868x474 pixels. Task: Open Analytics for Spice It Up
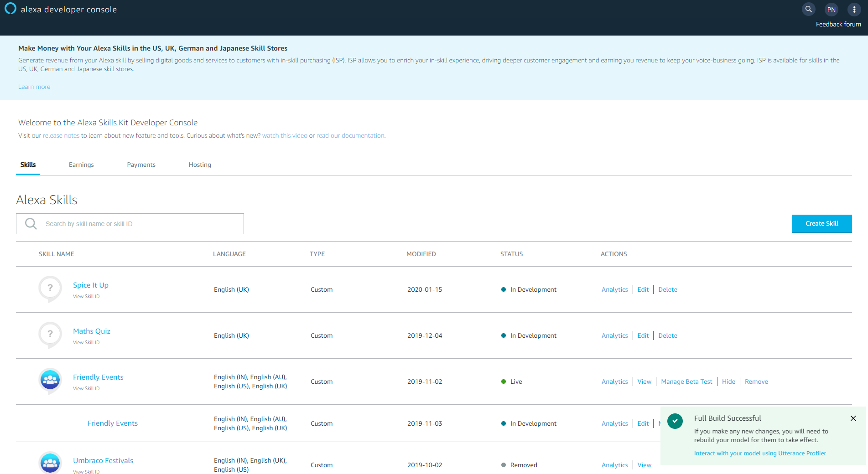(x=614, y=289)
